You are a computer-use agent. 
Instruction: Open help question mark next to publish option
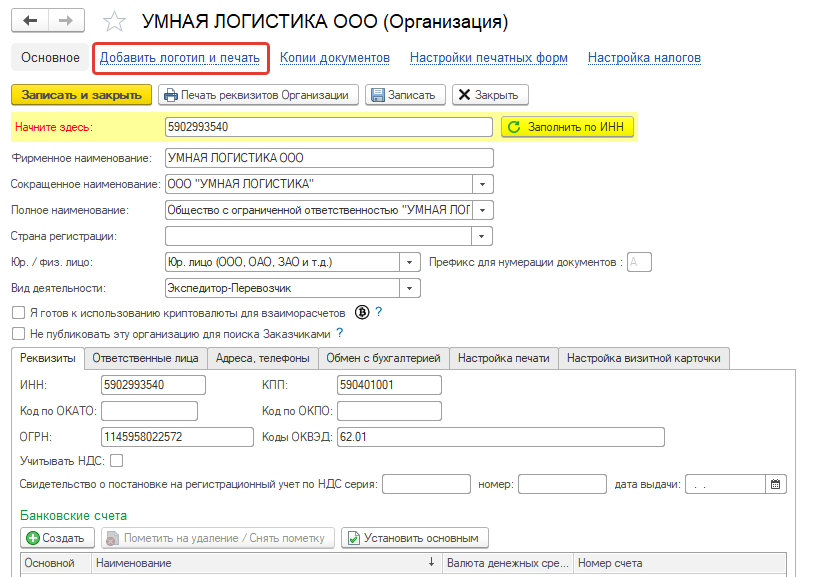click(x=340, y=333)
